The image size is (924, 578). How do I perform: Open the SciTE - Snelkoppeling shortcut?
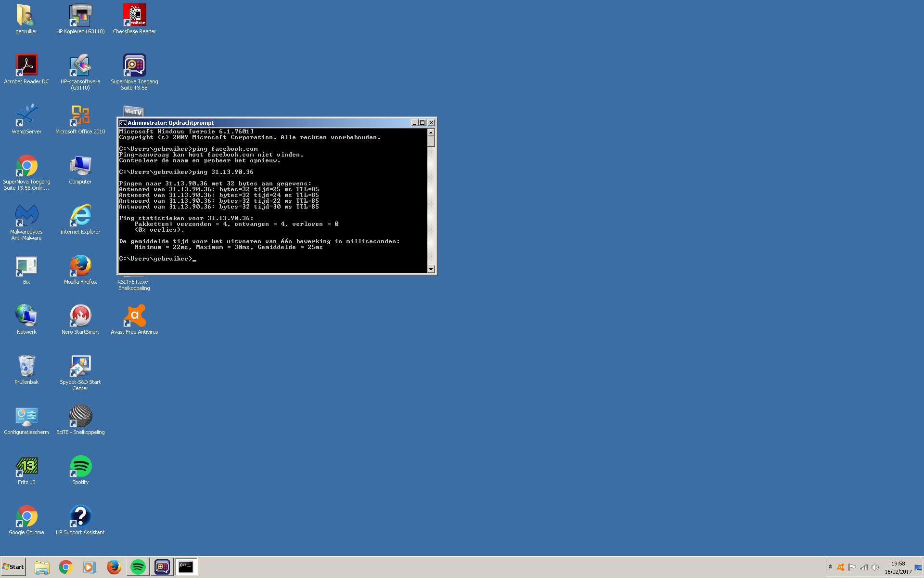(x=80, y=416)
